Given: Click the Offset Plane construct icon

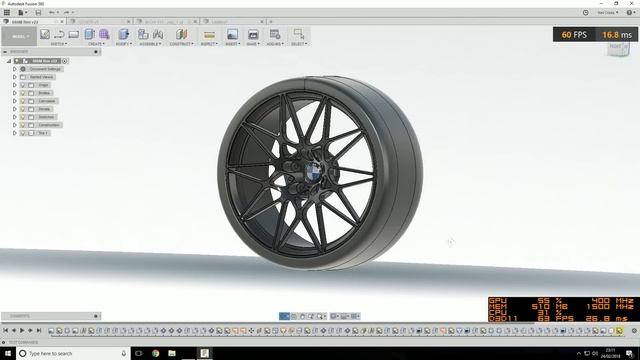Looking at the screenshot, I should [x=182, y=34].
